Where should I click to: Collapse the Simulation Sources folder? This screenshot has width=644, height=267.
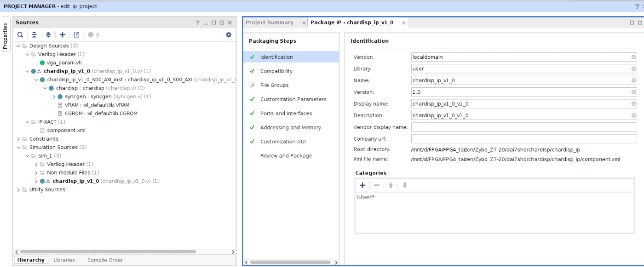click(18, 147)
